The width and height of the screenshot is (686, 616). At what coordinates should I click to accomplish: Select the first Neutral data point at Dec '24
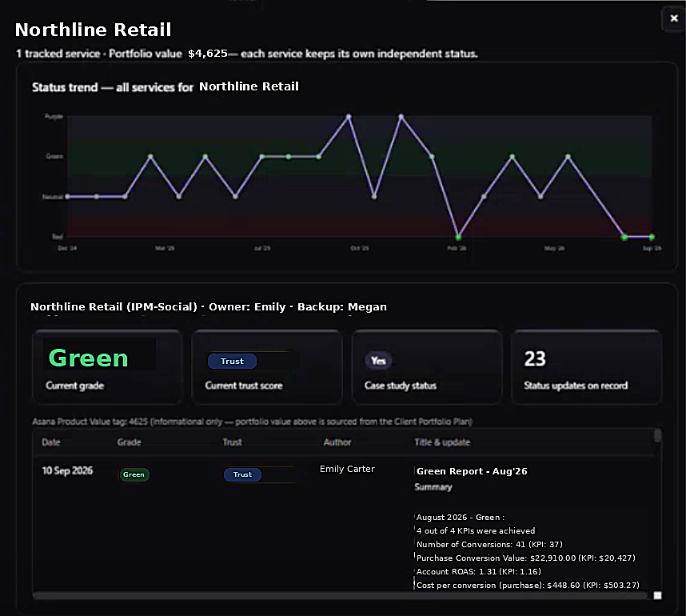[68, 197]
